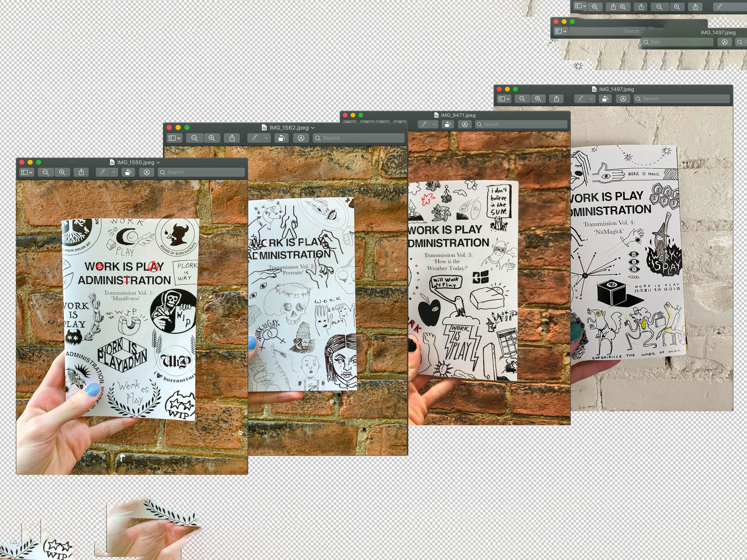Open highlight options arrow in IMG_1550.jpeg window
747x560 pixels.
click(114, 172)
